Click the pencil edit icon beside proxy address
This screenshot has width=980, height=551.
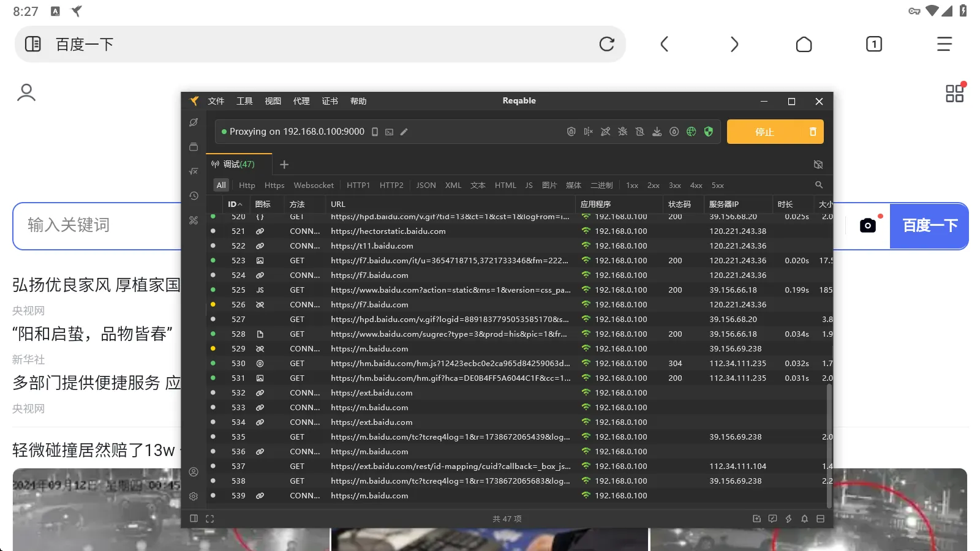(404, 132)
